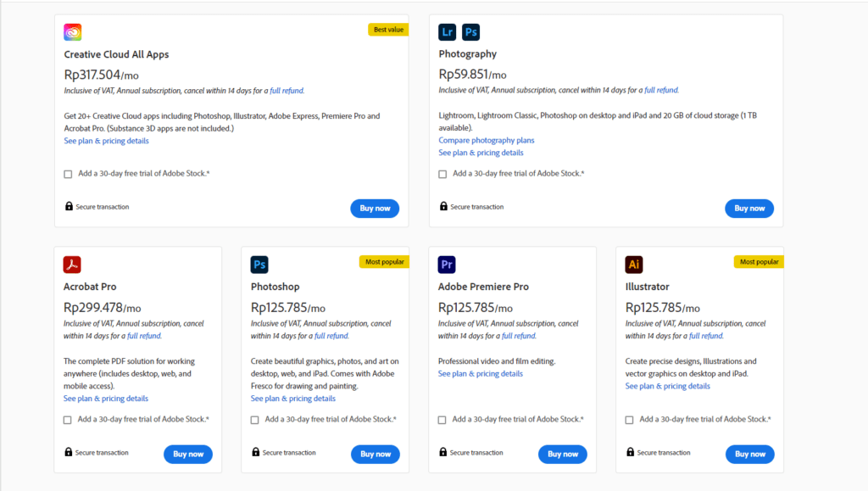Screen dimensions: 868x491
Task: Select Adobe Stock trial checkbox for Premiere Pro
Action: pyautogui.click(x=442, y=420)
